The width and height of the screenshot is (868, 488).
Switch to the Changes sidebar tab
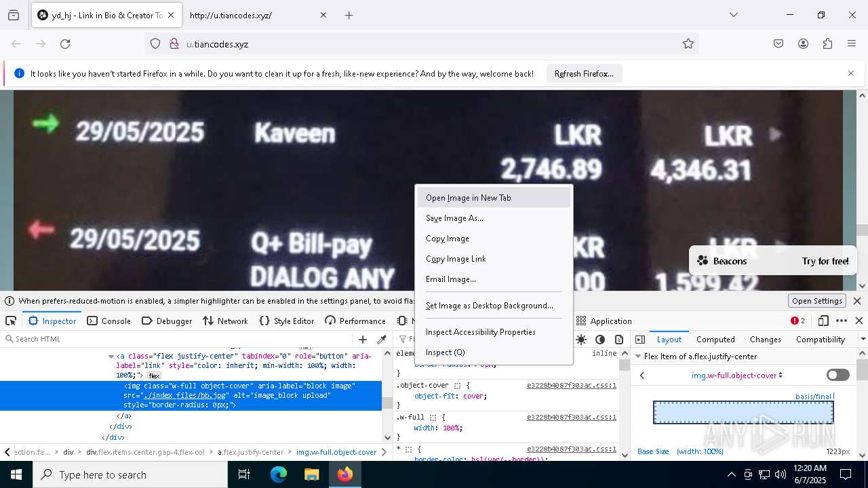pos(766,339)
